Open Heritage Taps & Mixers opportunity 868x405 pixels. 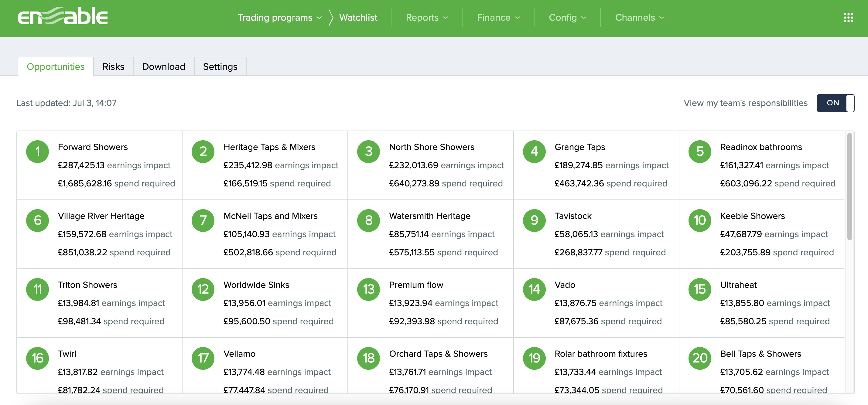coord(265,165)
